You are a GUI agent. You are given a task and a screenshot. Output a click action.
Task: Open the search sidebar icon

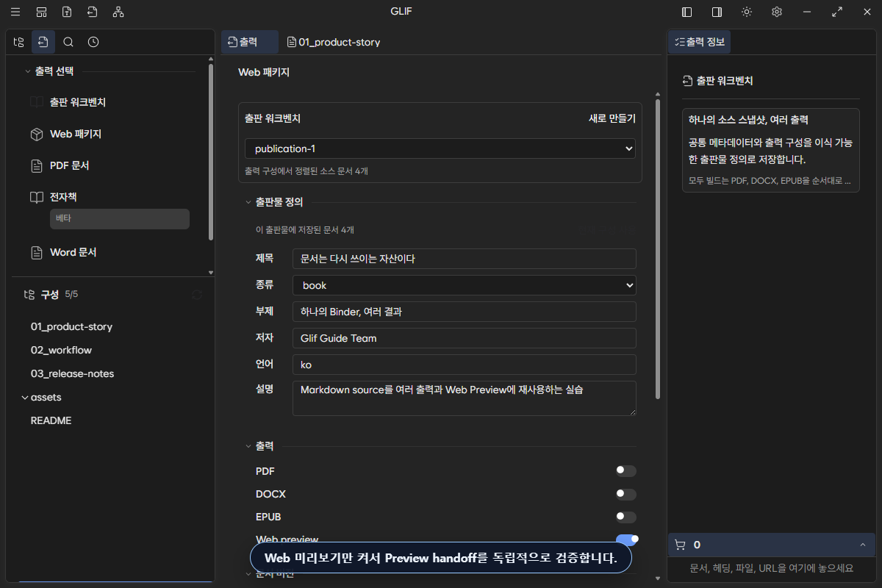68,42
